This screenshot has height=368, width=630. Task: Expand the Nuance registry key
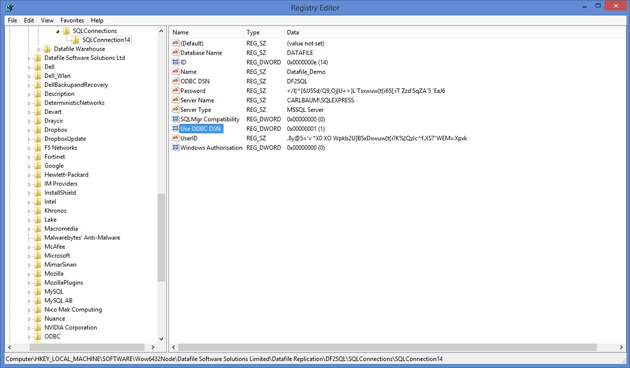click(29, 319)
